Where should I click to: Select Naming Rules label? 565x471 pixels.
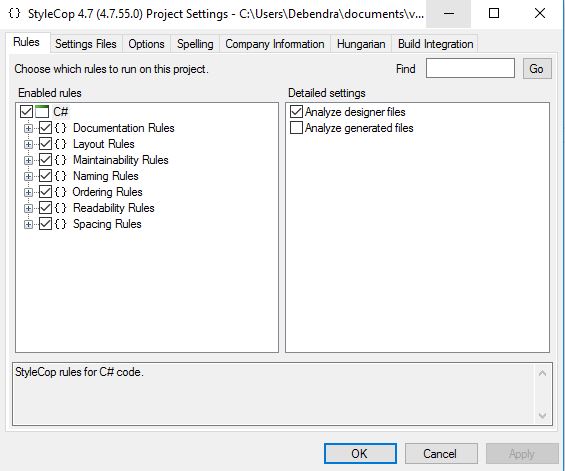click(x=106, y=176)
